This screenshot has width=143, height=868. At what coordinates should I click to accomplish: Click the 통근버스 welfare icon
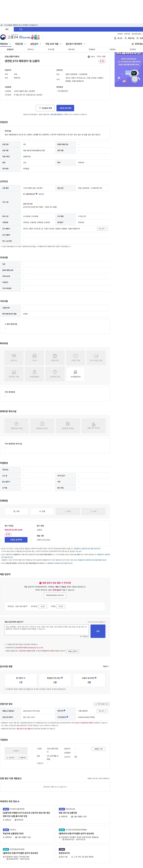coord(14,358)
